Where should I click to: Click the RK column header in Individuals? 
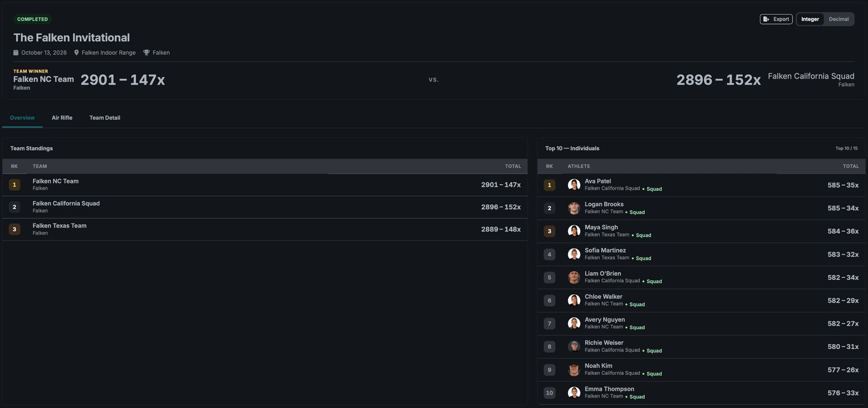tap(549, 166)
